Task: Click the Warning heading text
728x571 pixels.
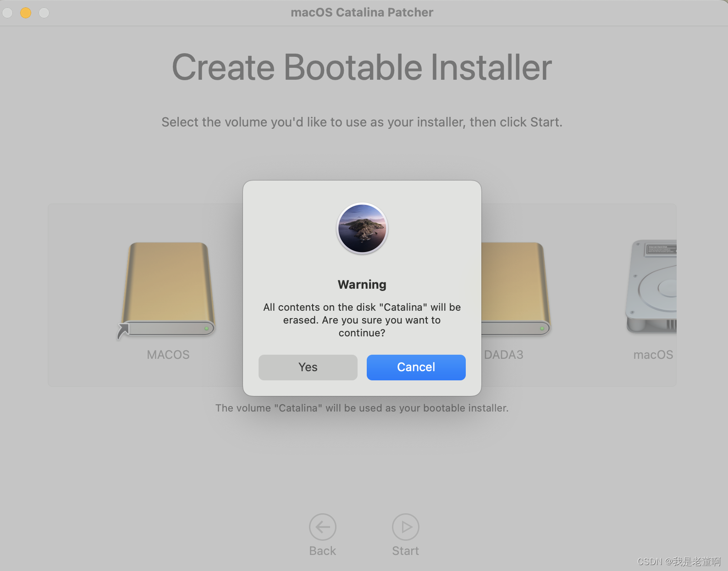Action: coord(362,285)
